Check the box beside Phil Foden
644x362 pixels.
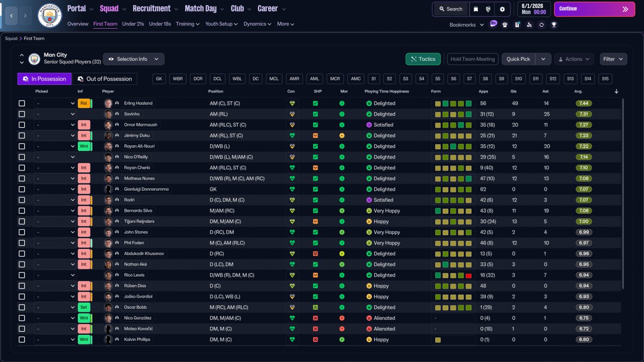[x=22, y=243]
